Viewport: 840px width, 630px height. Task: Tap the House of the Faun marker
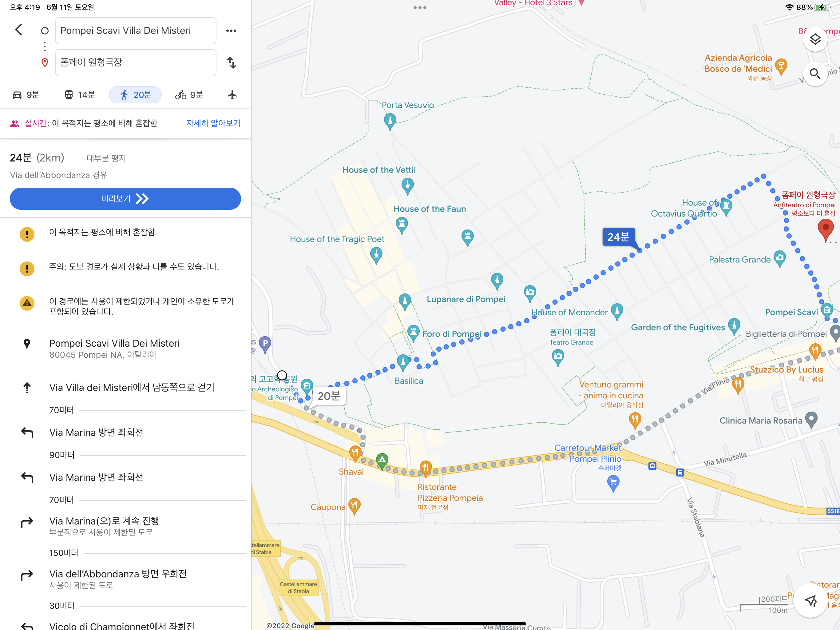click(x=402, y=225)
